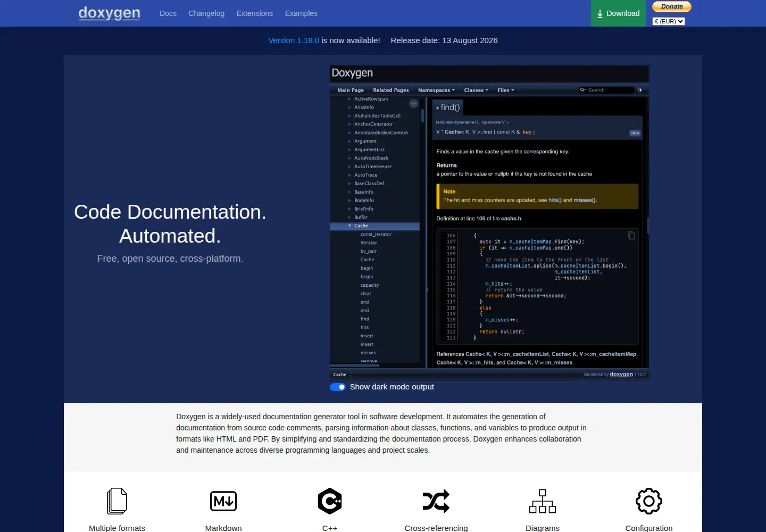The height and width of the screenshot is (532, 766).
Task: Expand the BufStr tree node
Action: coord(349,217)
